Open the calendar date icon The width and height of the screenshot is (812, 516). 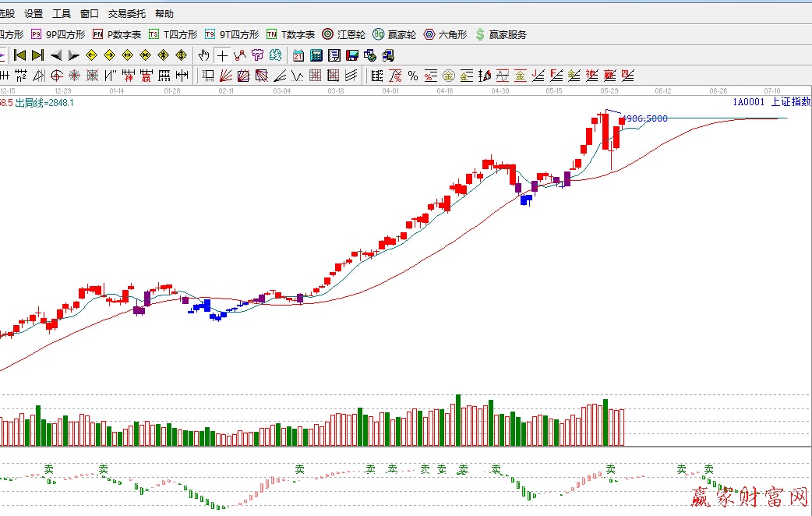click(x=298, y=55)
